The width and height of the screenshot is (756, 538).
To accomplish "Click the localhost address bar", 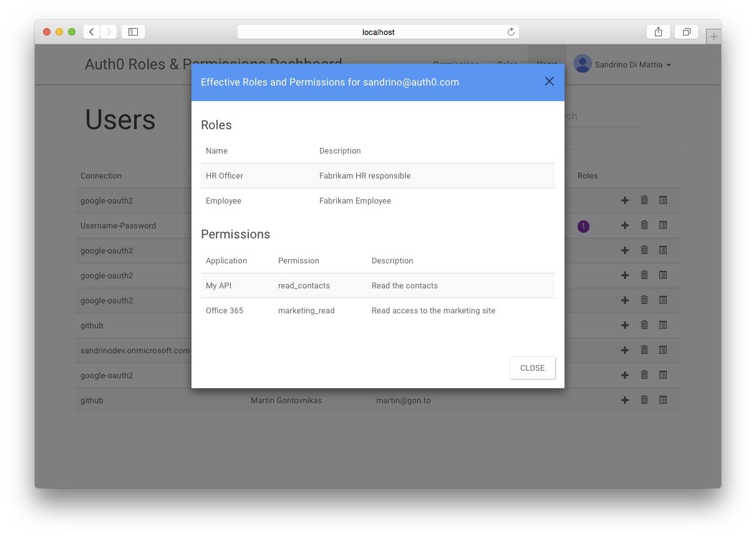I will click(x=378, y=32).
